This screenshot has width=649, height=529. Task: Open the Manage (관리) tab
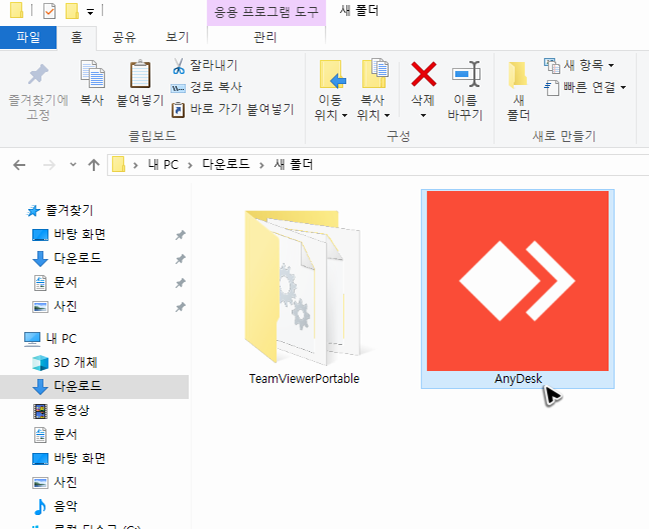266,37
